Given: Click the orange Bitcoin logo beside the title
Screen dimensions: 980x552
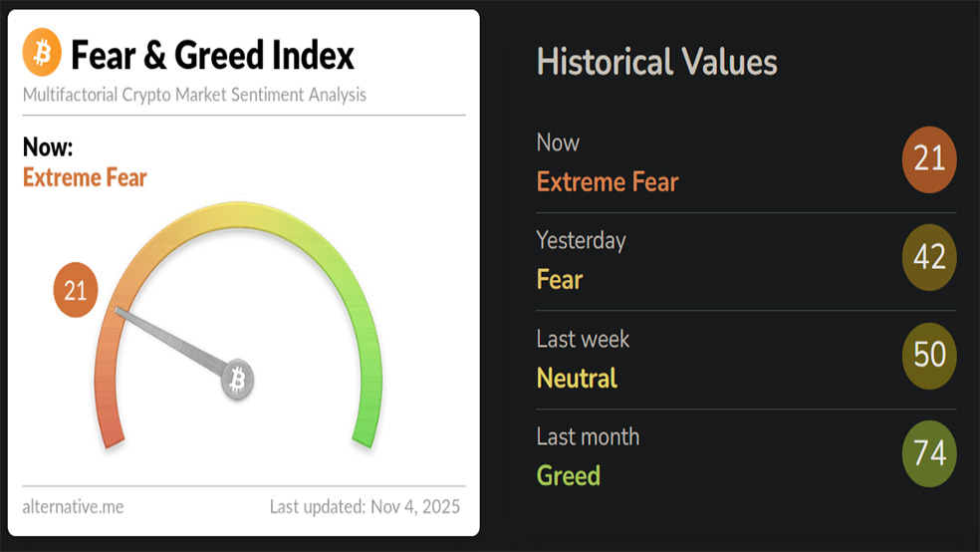Looking at the screenshot, I should coord(42,53).
